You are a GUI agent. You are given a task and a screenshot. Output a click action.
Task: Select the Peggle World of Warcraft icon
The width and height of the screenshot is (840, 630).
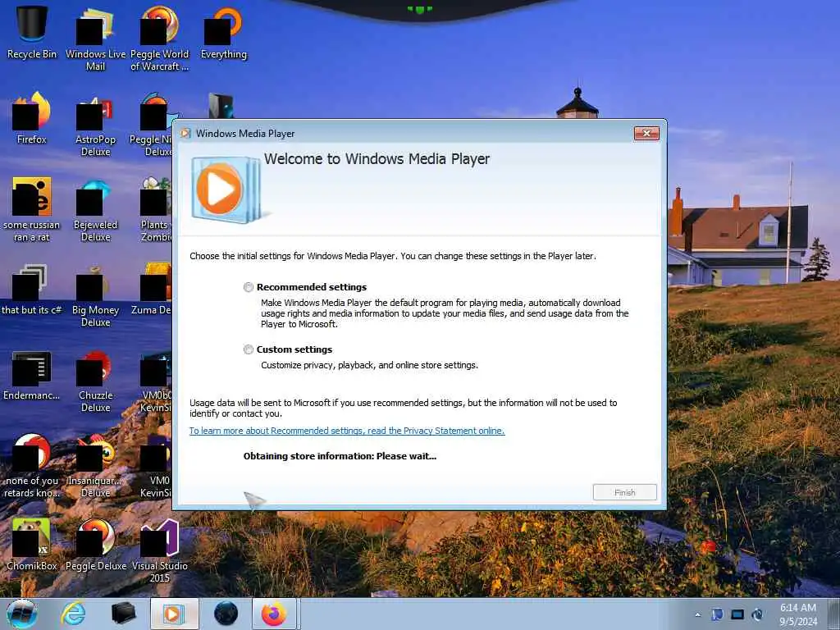click(160, 40)
